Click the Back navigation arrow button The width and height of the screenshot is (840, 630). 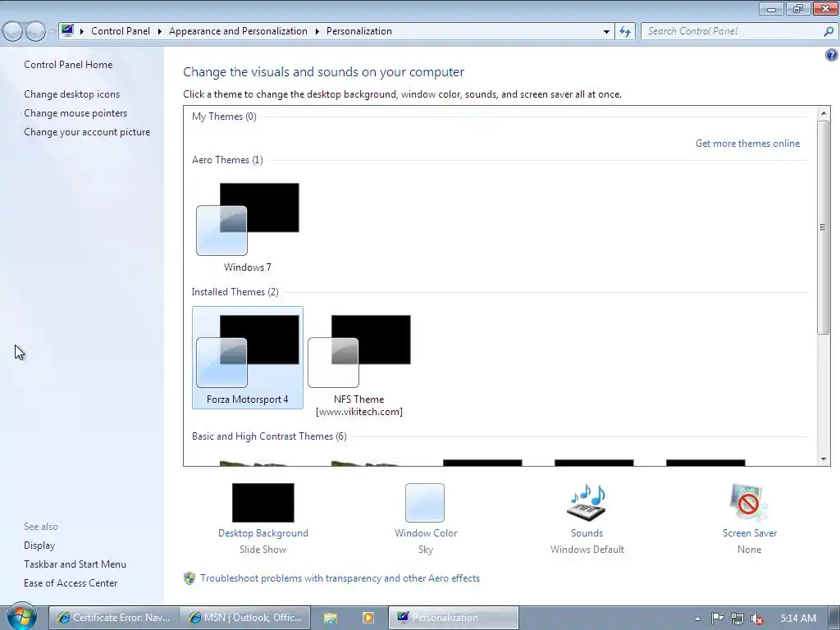tap(13, 31)
